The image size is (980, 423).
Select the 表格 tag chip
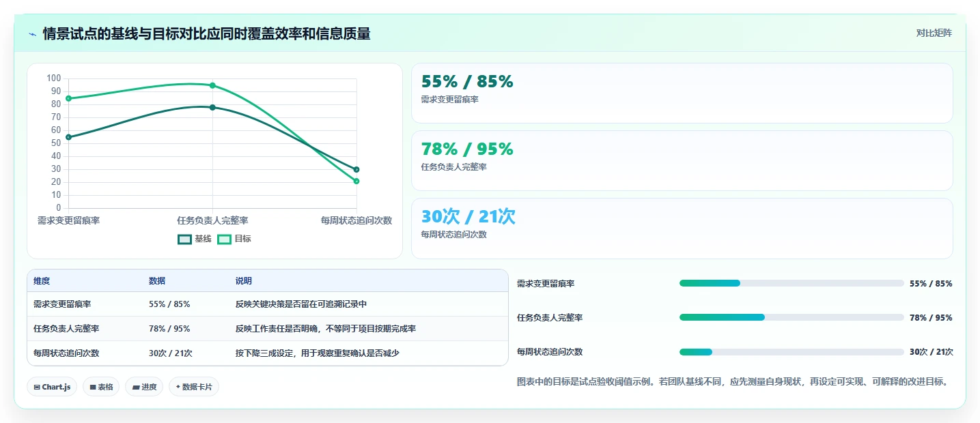[x=101, y=387]
